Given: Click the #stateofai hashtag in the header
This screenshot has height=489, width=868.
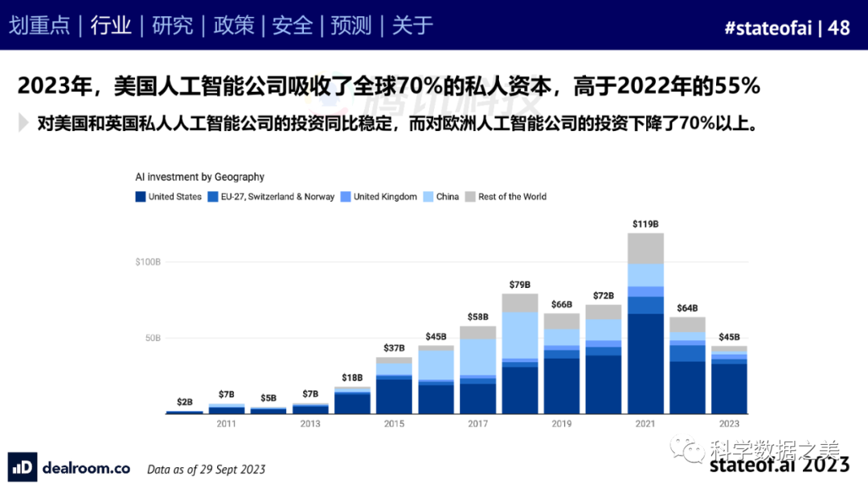Looking at the screenshot, I should pos(768,27).
